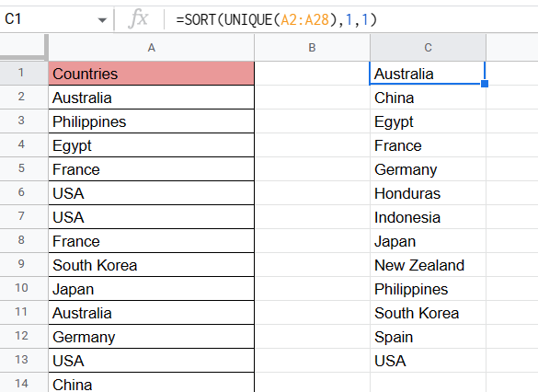
Task: Click Philippines in column C
Action: (x=428, y=289)
